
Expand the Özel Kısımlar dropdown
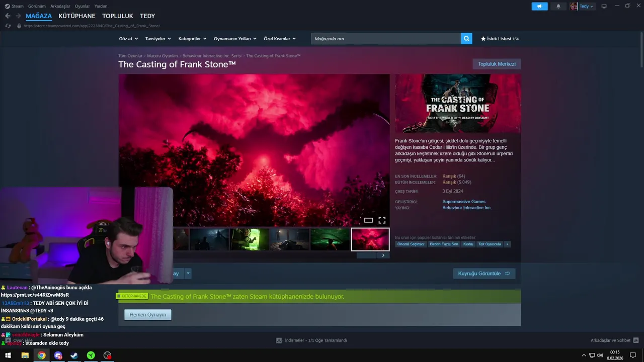(280, 39)
